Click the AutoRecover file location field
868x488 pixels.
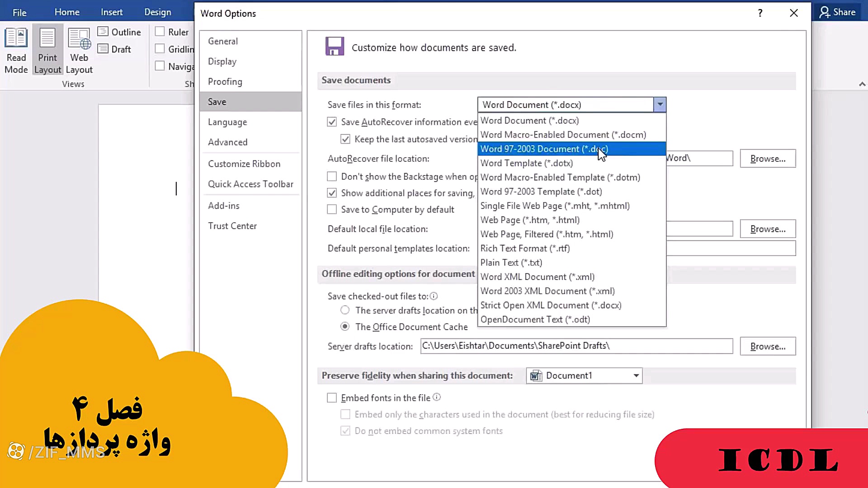tap(699, 159)
